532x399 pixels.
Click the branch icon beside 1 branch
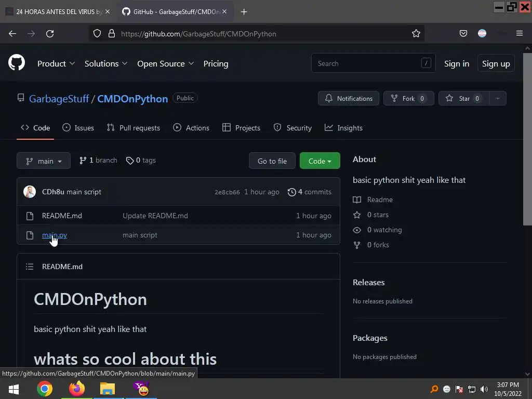(x=83, y=161)
